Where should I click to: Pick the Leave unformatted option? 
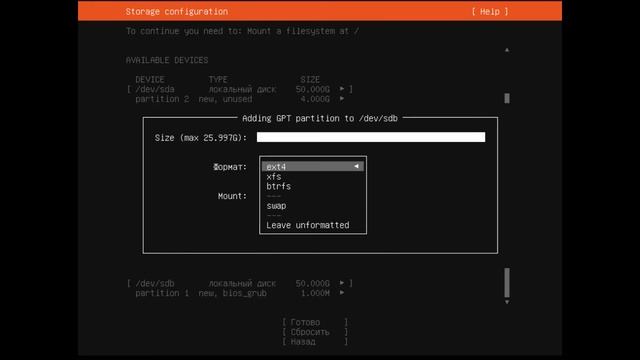click(x=308, y=225)
